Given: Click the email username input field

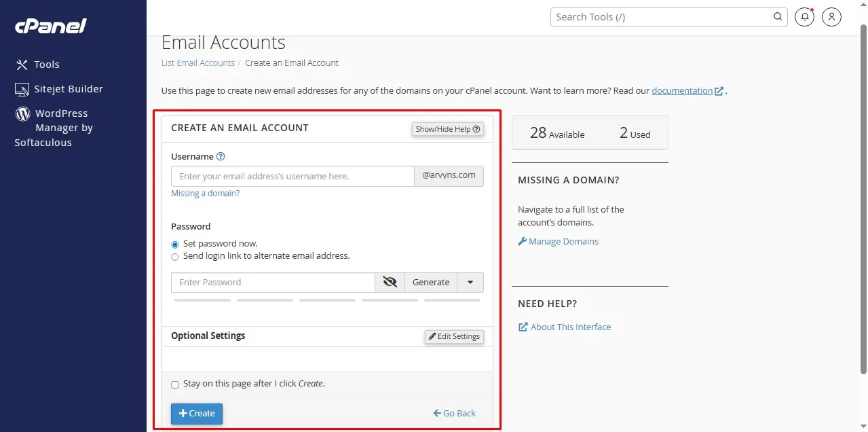Looking at the screenshot, I should pyautogui.click(x=292, y=175).
